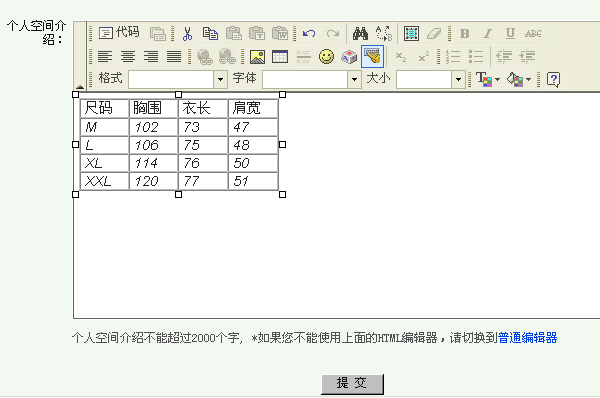Click the cell containing 75
Viewport: 600px width, 398px height.
[203, 145]
